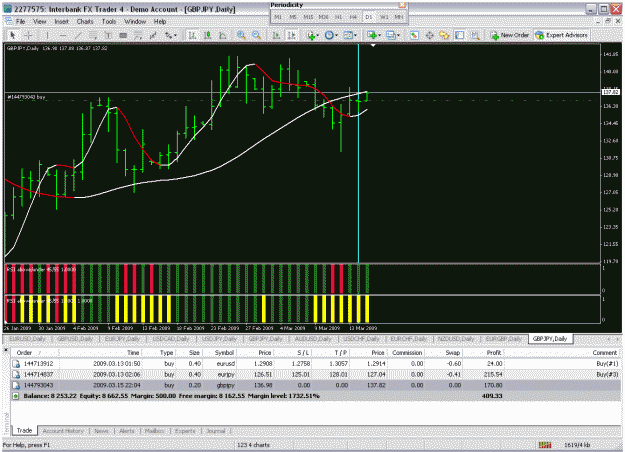Viewport: 625px width, 452px height.
Task: Click the order icon for 144713912
Action: coord(16,364)
